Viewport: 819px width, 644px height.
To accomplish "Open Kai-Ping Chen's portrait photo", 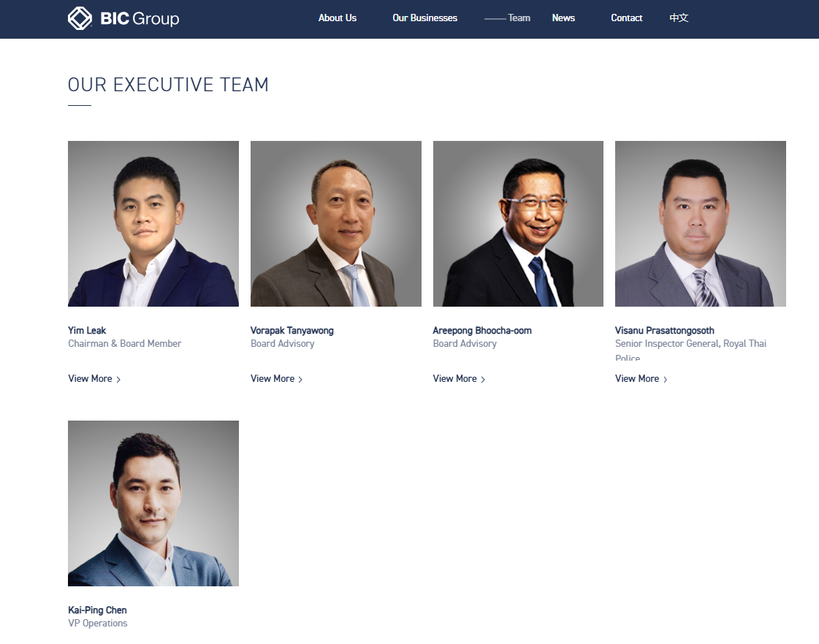I will point(153,503).
